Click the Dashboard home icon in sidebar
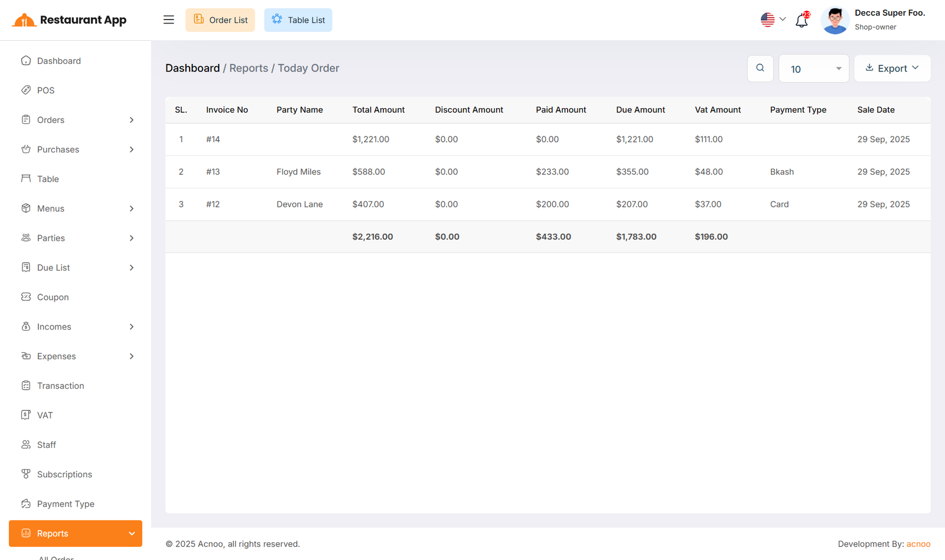The image size is (945, 560). pos(26,60)
